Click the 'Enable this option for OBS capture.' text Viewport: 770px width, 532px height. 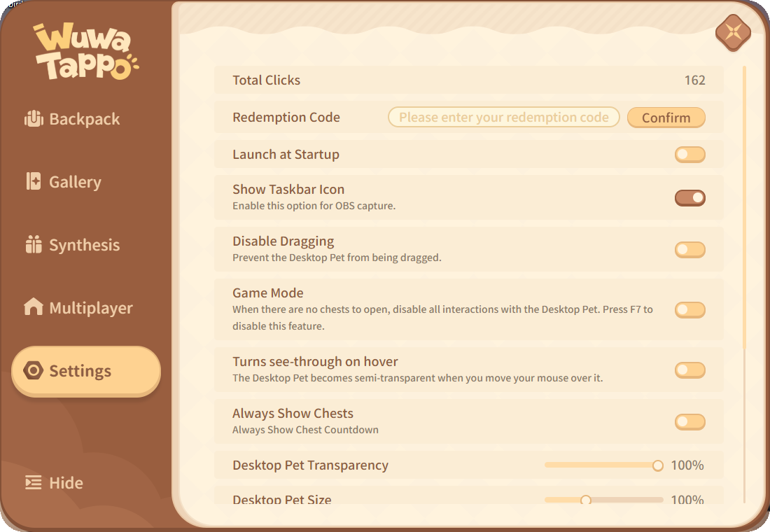coord(314,206)
